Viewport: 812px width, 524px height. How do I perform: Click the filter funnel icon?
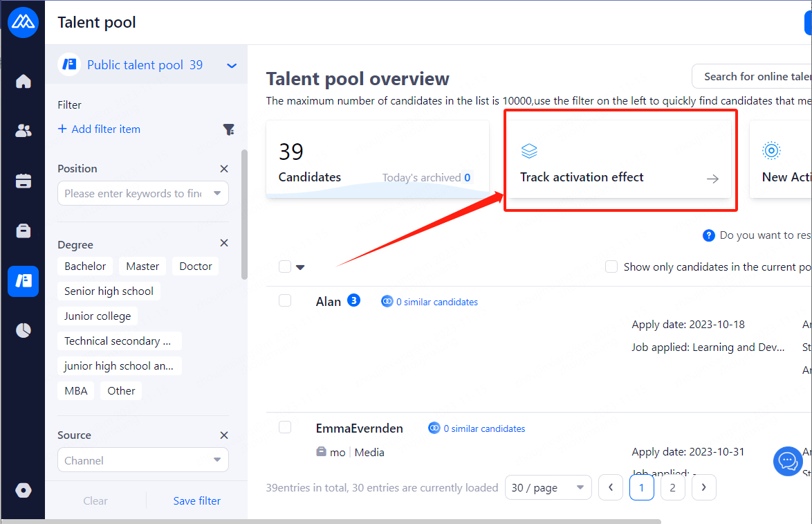228,129
